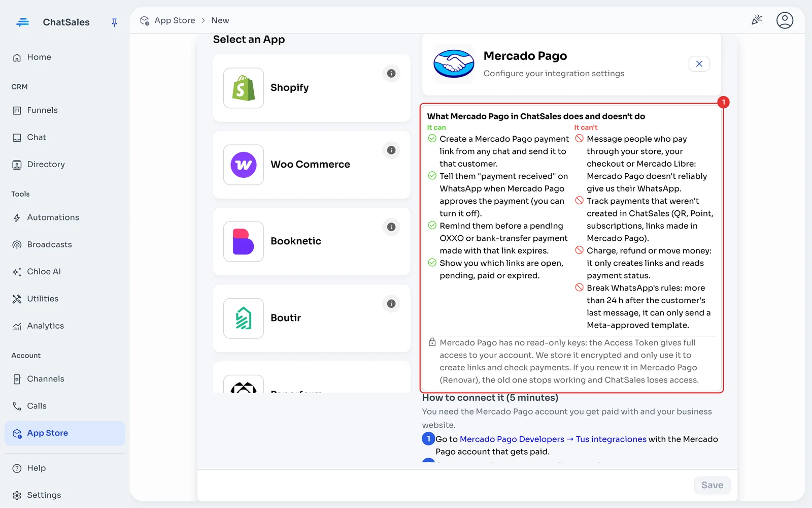Open Channels under Account
Image resolution: width=812 pixels, height=508 pixels.
click(64, 379)
